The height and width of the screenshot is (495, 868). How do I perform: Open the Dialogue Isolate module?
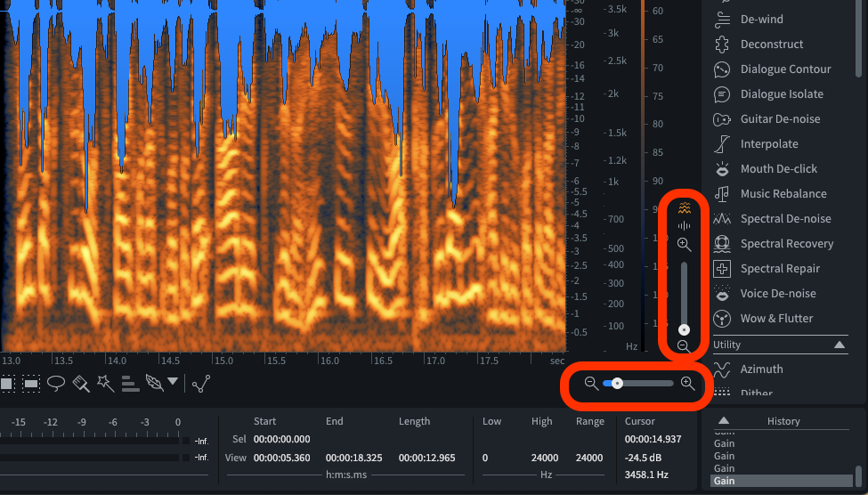781,94
